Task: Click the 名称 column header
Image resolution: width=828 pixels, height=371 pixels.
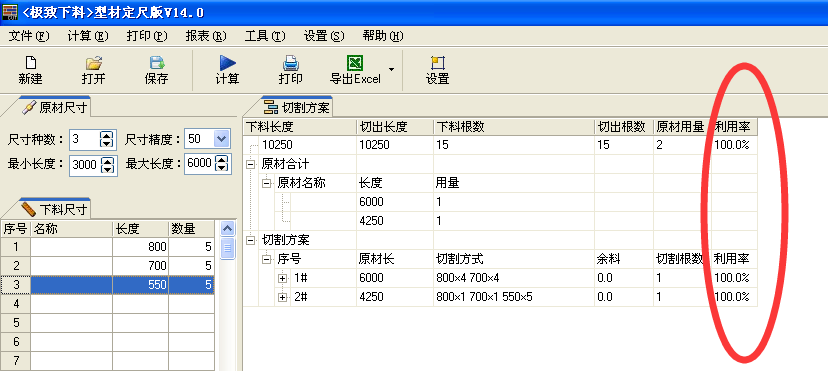Action: (71, 229)
